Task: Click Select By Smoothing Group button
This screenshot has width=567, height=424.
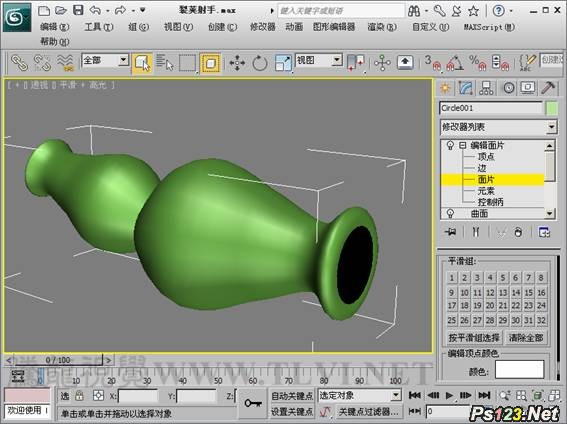Action: [474, 338]
